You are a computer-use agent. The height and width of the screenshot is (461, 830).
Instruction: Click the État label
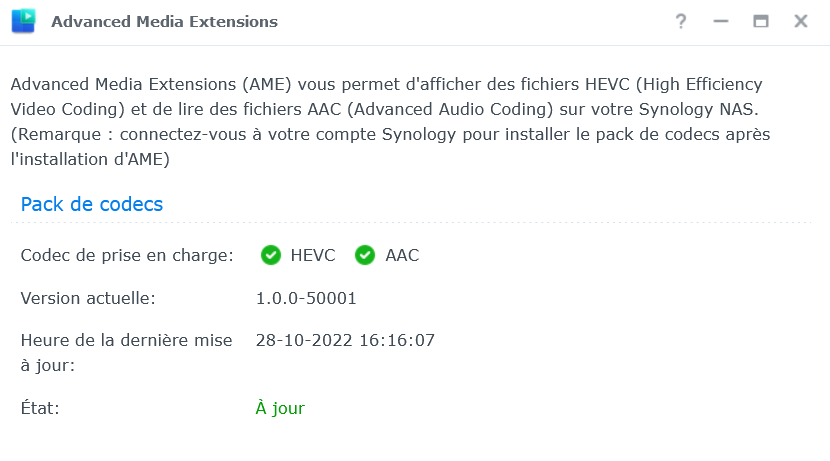tap(41, 408)
